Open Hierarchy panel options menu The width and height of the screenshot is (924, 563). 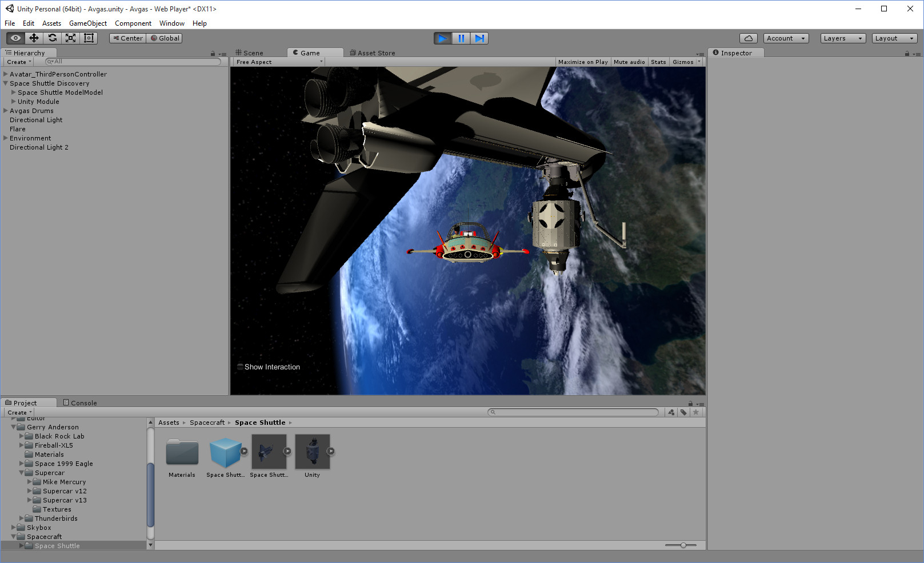pyautogui.click(x=222, y=54)
